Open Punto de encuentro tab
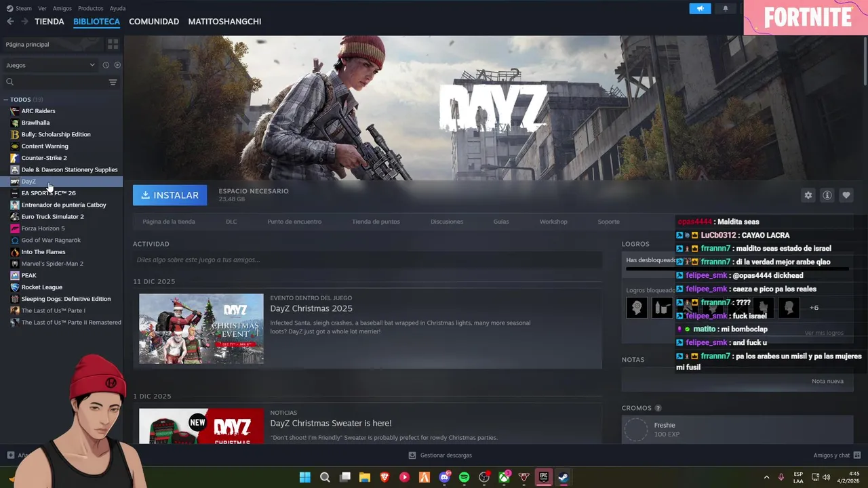 coord(294,222)
